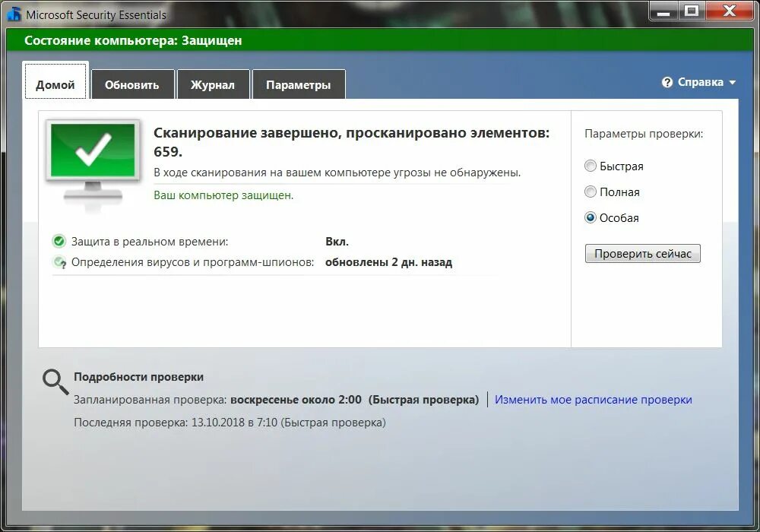
Task: Click the воскресенье около 2:00 schedule value
Action: pos(296,400)
